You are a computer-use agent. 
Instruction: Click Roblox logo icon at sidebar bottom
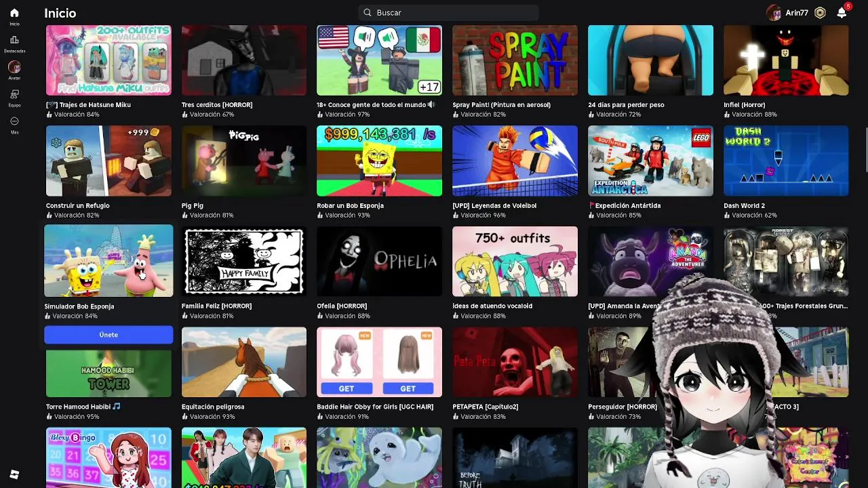click(x=14, y=474)
